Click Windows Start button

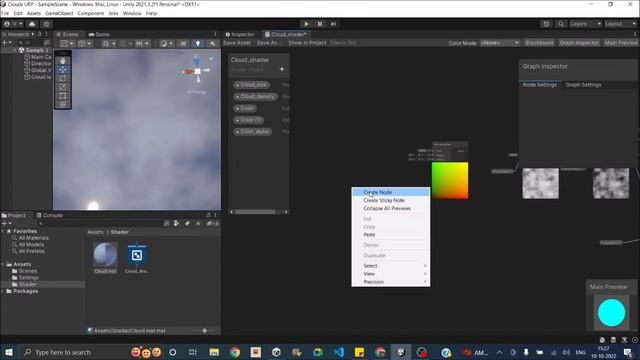[x=9, y=352]
